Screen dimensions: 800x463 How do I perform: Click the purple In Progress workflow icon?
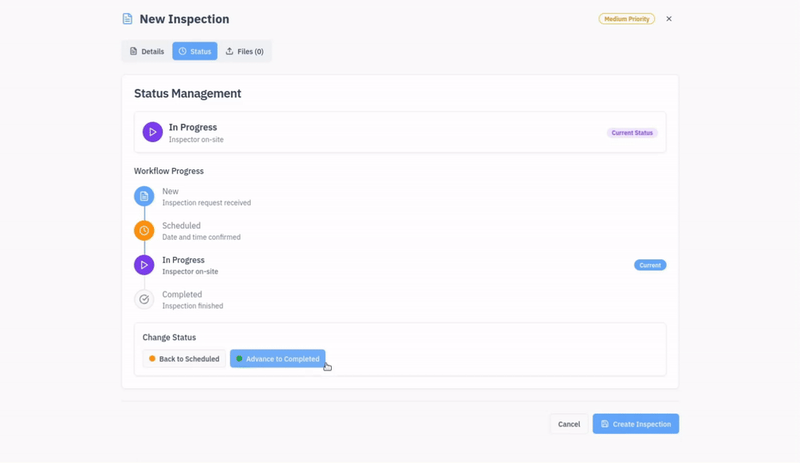click(x=144, y=265)
